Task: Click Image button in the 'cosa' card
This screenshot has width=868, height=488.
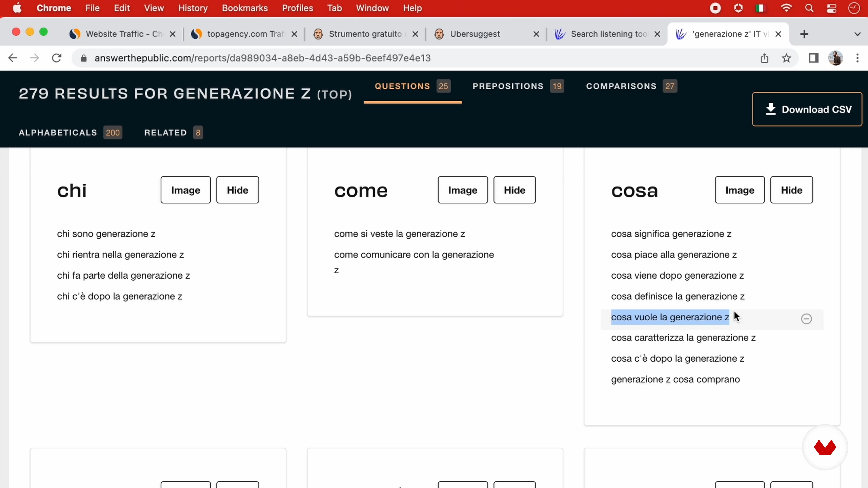Action: coord(740,190)
